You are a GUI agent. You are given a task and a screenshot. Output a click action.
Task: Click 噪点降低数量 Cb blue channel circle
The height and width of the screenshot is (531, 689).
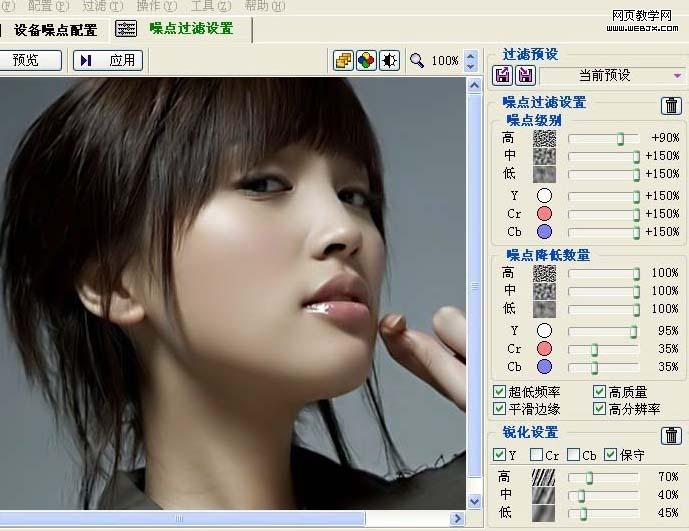(x=544, y=367)
